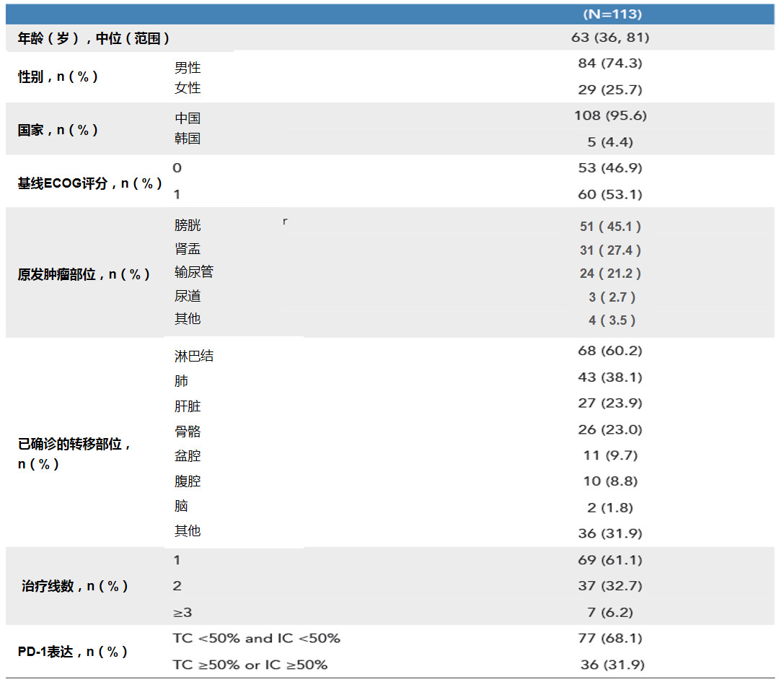Select the value 27 (23.9)
This screenshot has height=682, width=784.
tap(610, 403)
